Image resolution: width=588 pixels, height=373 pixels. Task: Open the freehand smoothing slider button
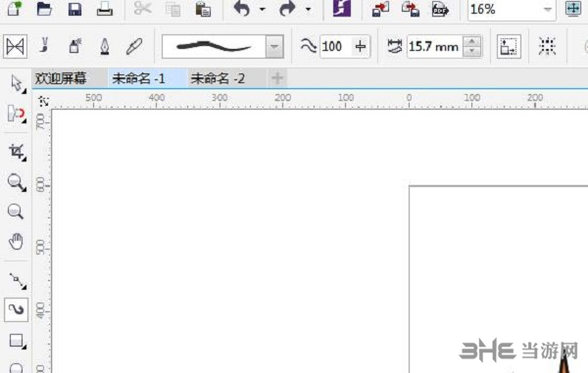pyautogui.click(x=361, y=47)
